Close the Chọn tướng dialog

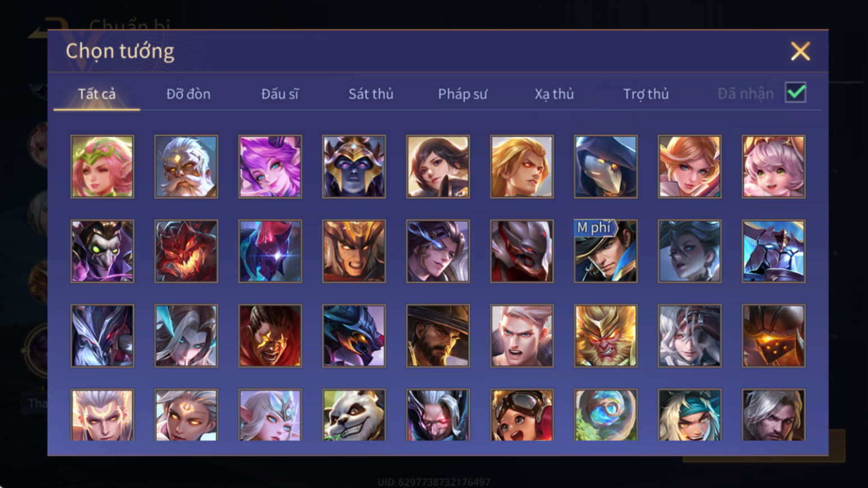tap(800, 51)
